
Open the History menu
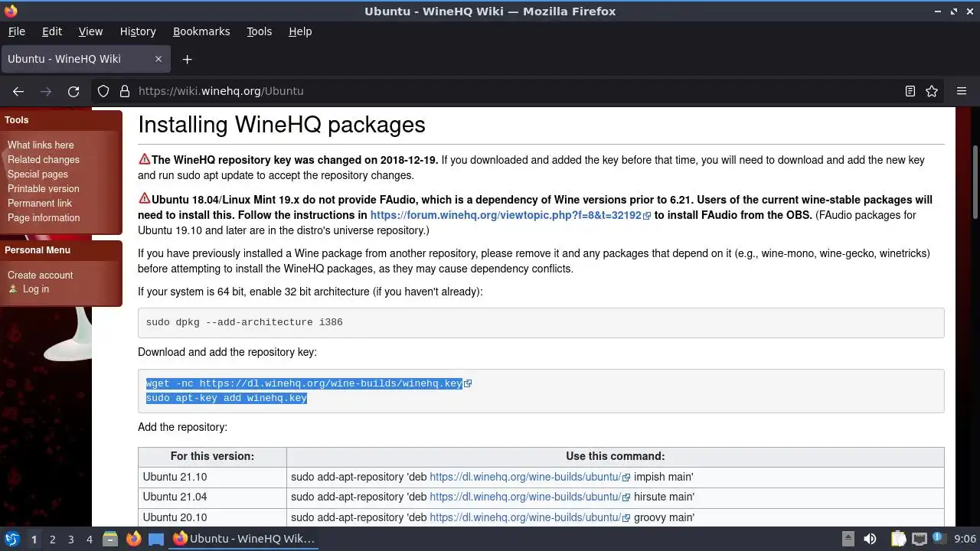[138, 31]
